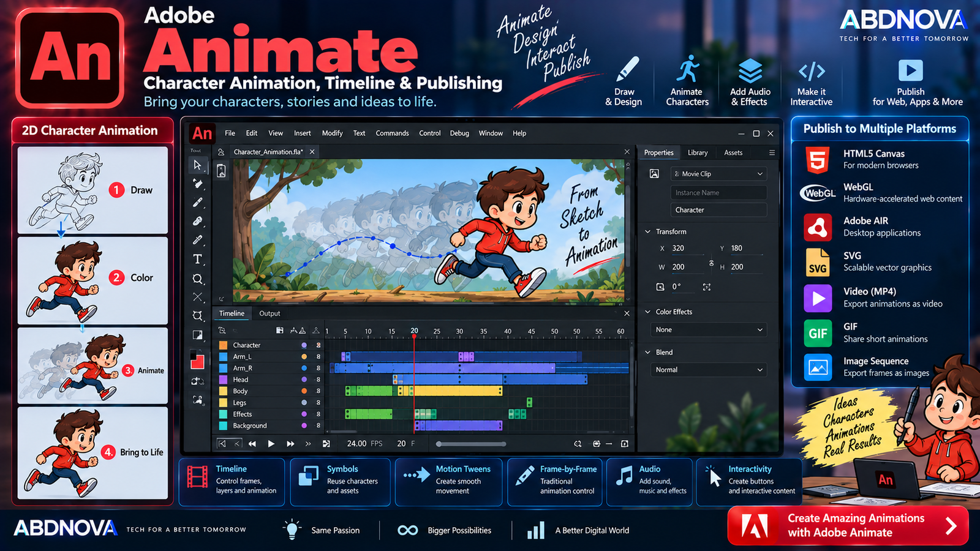
Task: Click the link width-height constraint icon
Action: 711,263
